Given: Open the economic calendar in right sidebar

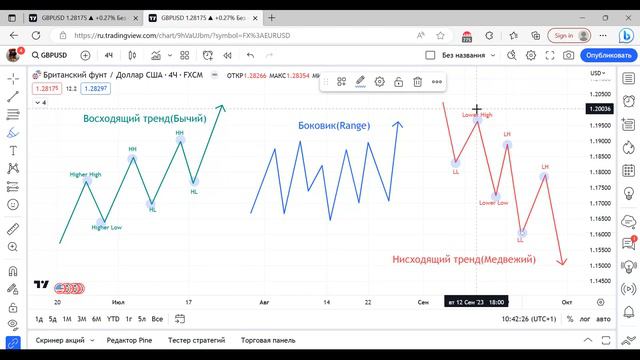Looking at the screenshot, I should (x=629, y=171).
